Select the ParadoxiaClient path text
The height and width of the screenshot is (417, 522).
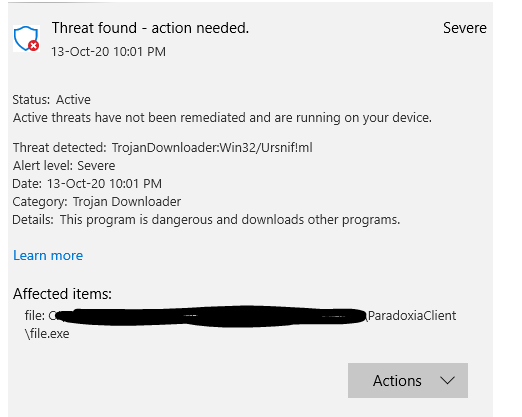coord(412,315)
